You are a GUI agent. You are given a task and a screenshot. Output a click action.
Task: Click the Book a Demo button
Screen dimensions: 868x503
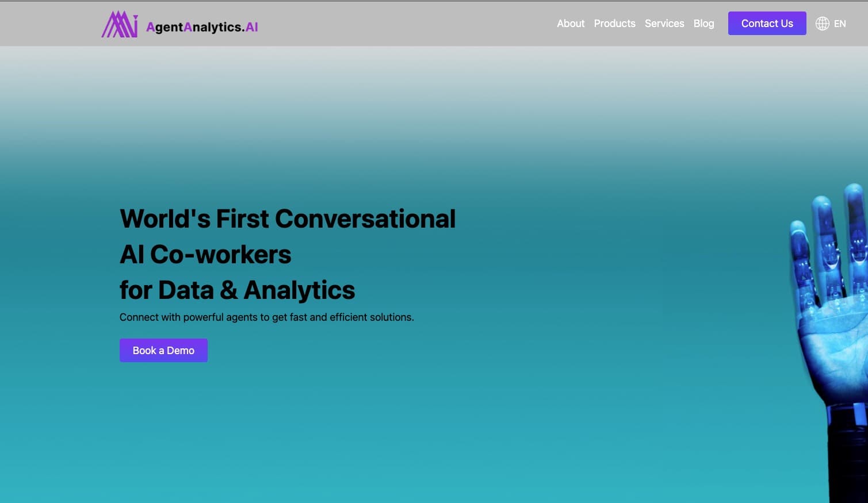click(x=163, y=350)
